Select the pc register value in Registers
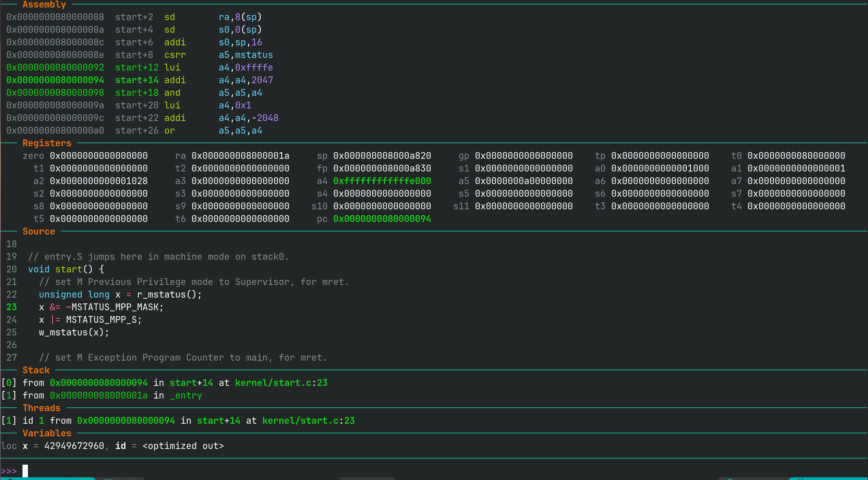This screenshot has width=868, height=480. coord(382,219)
